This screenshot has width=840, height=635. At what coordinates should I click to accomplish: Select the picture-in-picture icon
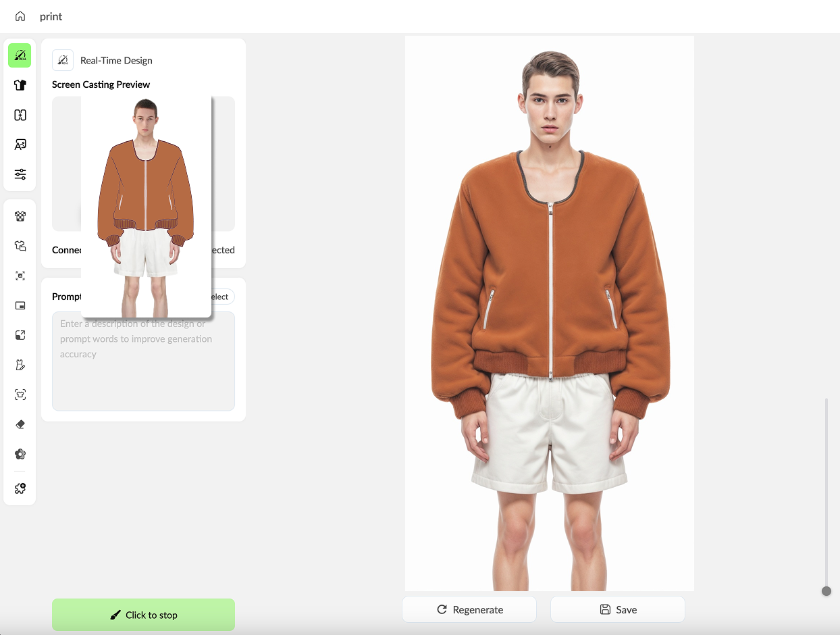pos(20,305)
